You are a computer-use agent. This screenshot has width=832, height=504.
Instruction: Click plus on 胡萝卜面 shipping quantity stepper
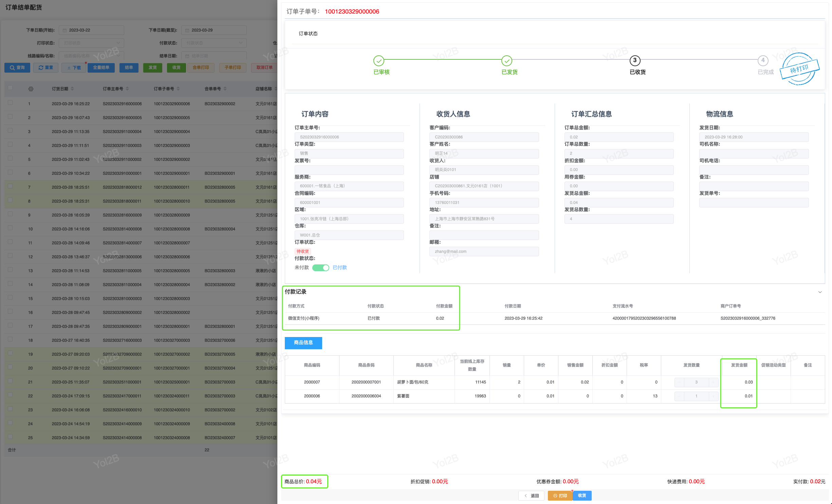tap(713, 382)
